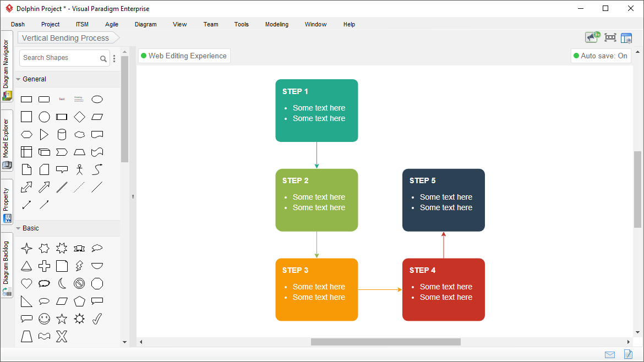Click the canvas scroll right arrow
The width and height of the screenshot is (644, 362).
click(628, 342)
